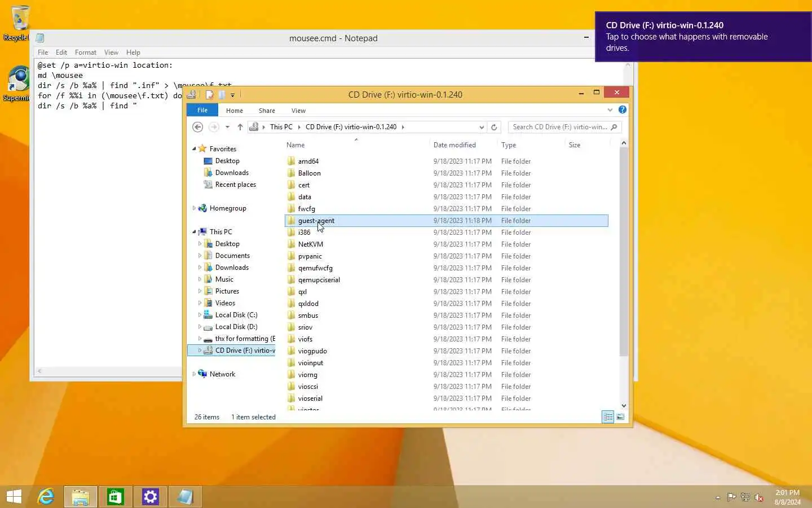Sort by the Date modified column header
This screenshot has height=508, width=812.
tap(464, 145)
